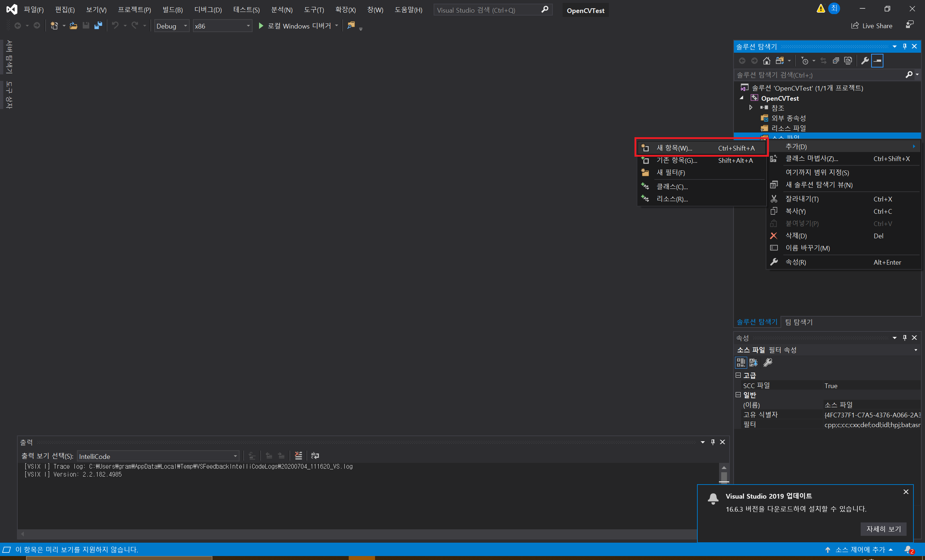
Task: Click Clear All icon in Output panel
Action: tap(298, 456)
